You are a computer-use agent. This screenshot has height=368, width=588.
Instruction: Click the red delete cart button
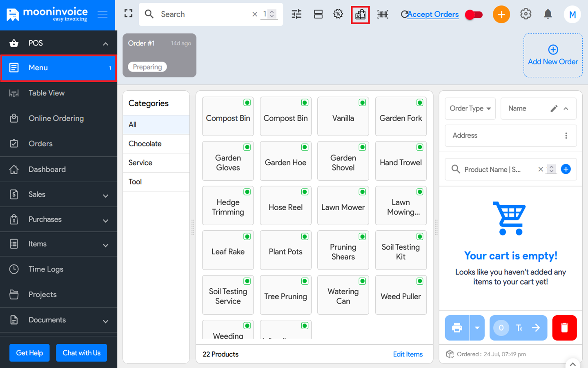tap(564, 328)
